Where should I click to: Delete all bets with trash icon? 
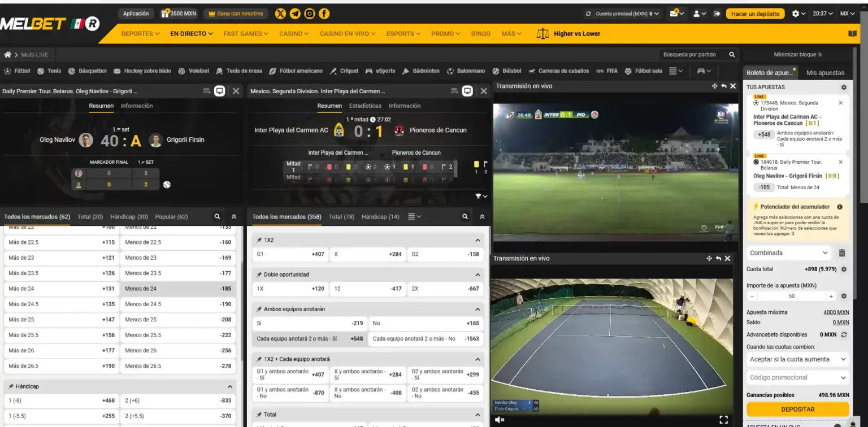842,253
